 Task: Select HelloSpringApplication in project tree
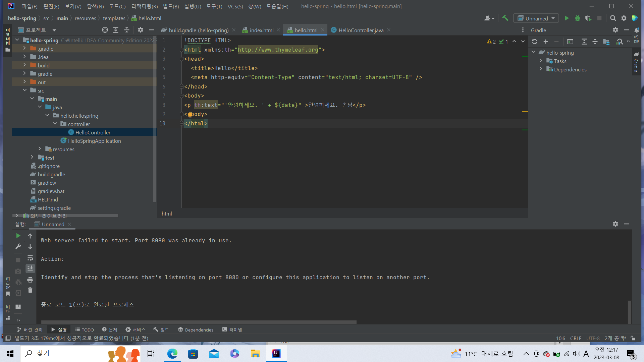point(94,141)
